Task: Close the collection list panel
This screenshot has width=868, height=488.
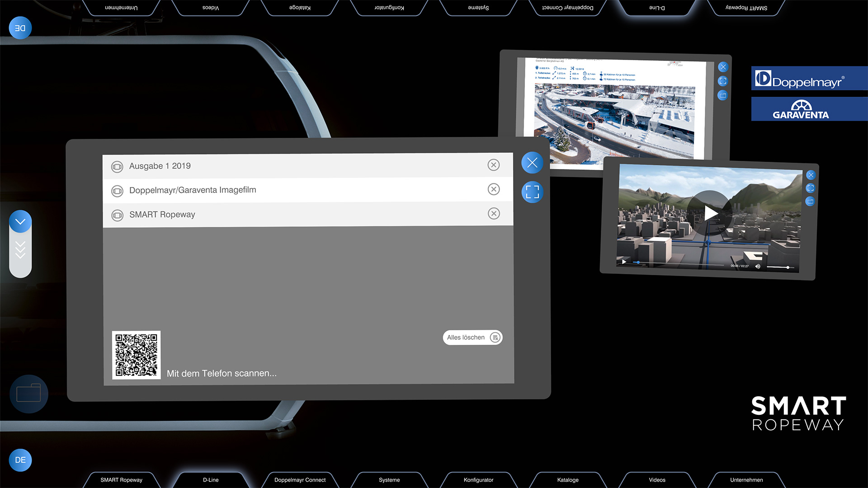Action: tap(532, 163)
